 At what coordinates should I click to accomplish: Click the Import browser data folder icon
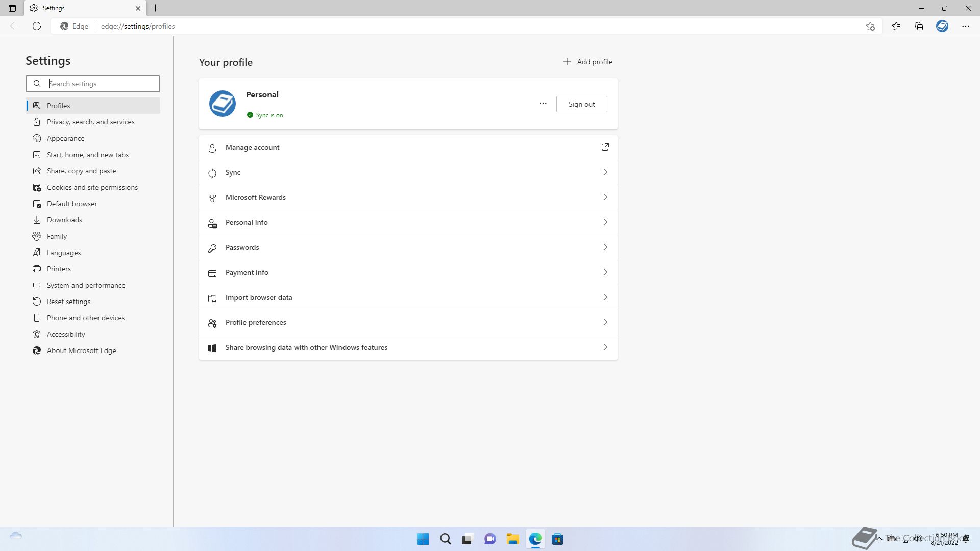tap(212, 298)
